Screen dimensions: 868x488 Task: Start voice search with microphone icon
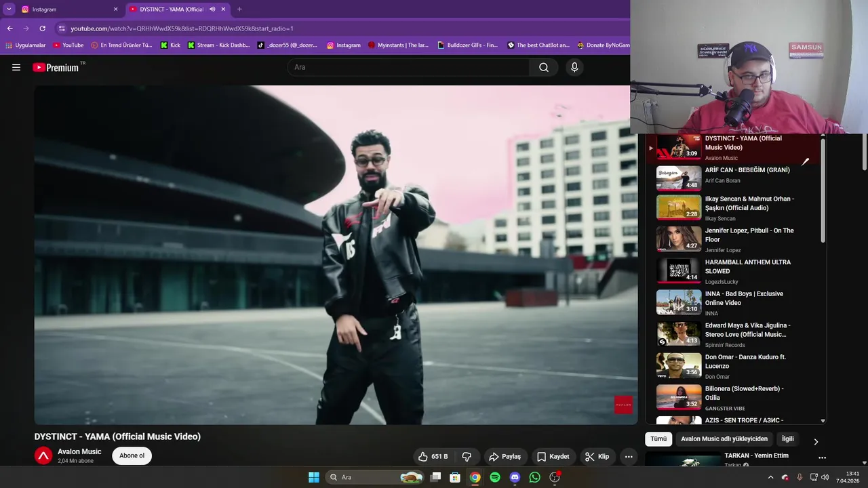tap(574, 67)
